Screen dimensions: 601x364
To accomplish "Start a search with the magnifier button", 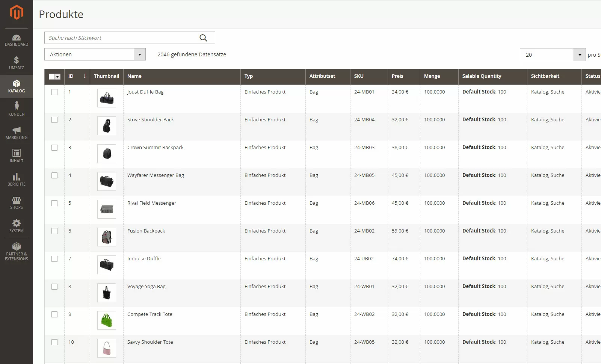I will click(204, 38).
